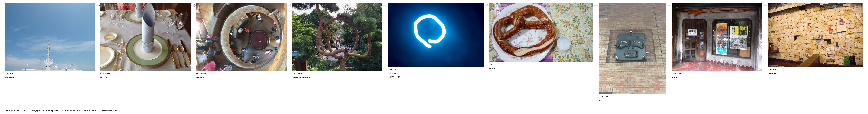Select the author name 'shurina'
The image size is (868, 114).
pos(104,77)
